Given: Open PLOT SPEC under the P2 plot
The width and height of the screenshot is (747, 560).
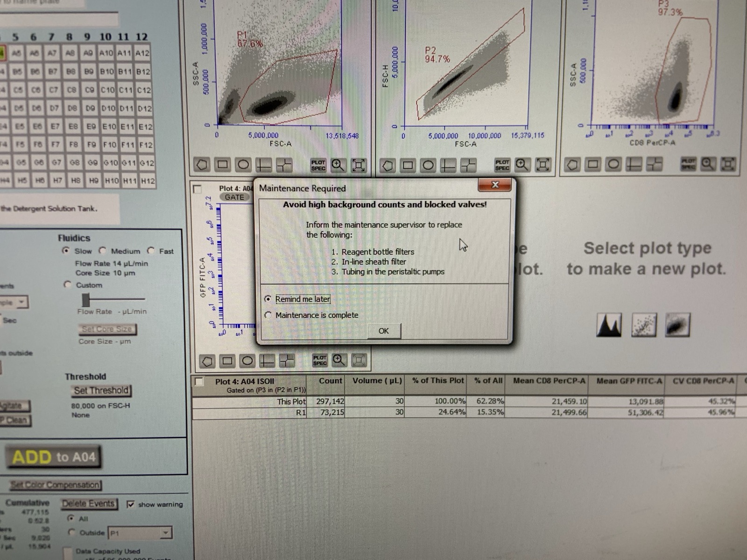Looking at the screenshot, I should pos(502,165).
